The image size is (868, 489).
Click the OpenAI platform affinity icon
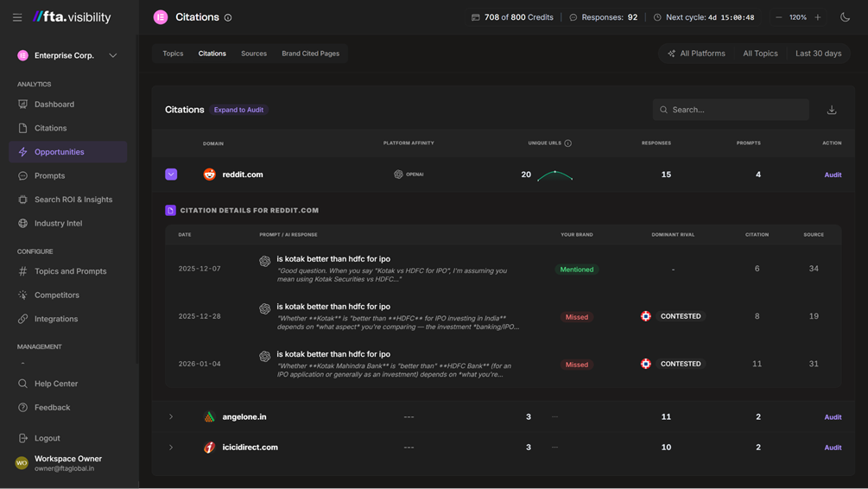(398, 175)
